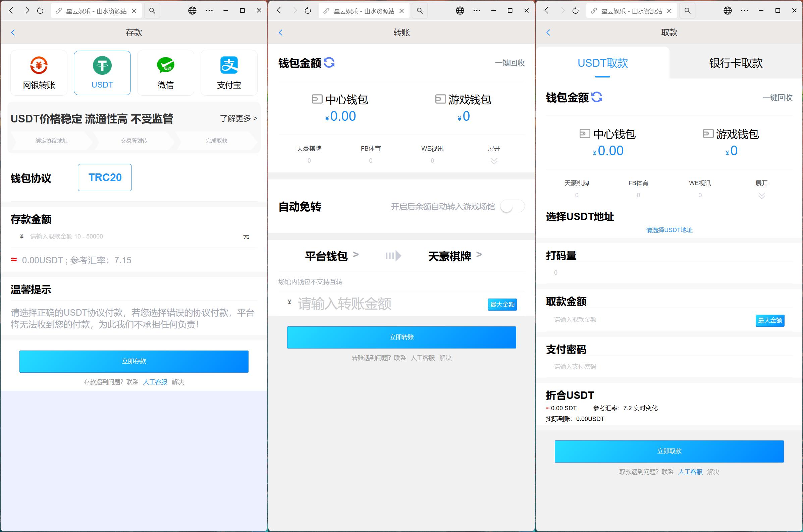Select the 网银转账 bank transfer option
The width and height of the screenshot is (803, 532).
pyautogui.click(x=39, y=72)
